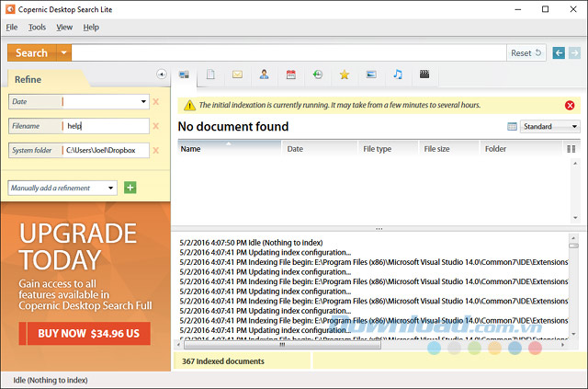Sort results by File type column
Screen dimensions: 588x389
pyautogui.click(x=388, y=149)
